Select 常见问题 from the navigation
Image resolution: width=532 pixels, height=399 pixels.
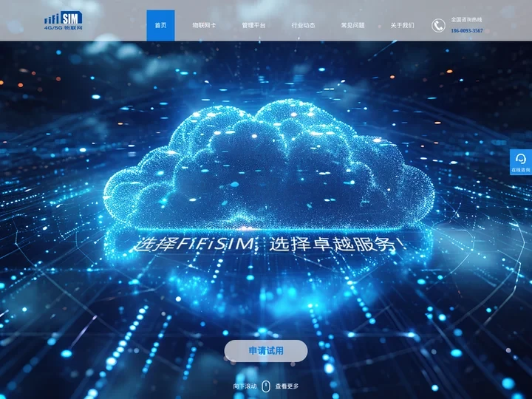click(352, 25)
